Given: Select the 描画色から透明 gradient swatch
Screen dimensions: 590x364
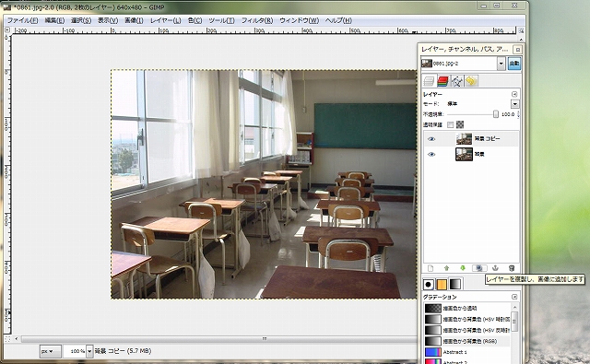Looking at the screenshot, I should (432, 309).
